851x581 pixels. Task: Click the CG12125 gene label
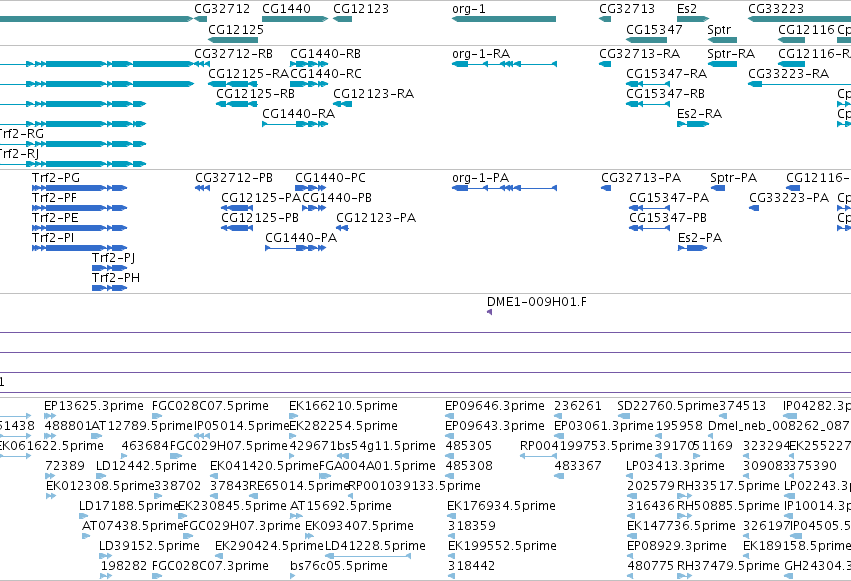236,29
